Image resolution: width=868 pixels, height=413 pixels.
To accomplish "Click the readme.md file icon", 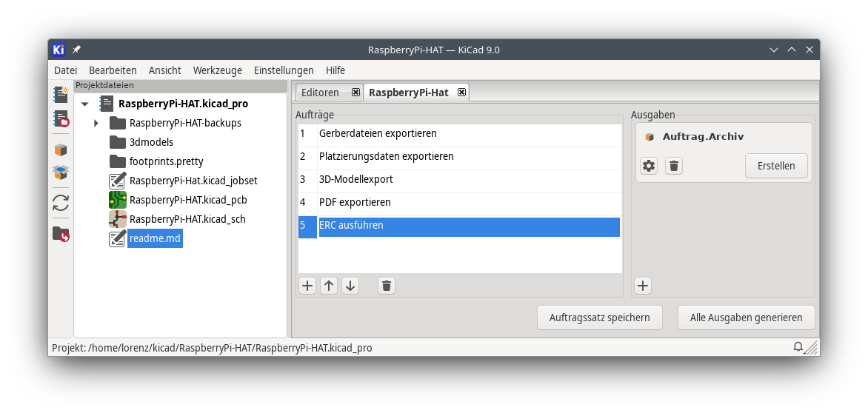I will click(117, 238).
